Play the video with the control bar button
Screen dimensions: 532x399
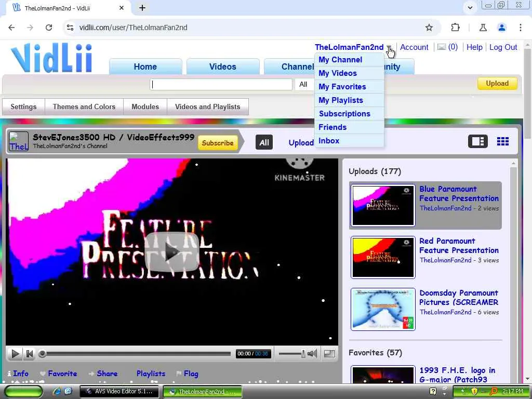pos(15,354)
